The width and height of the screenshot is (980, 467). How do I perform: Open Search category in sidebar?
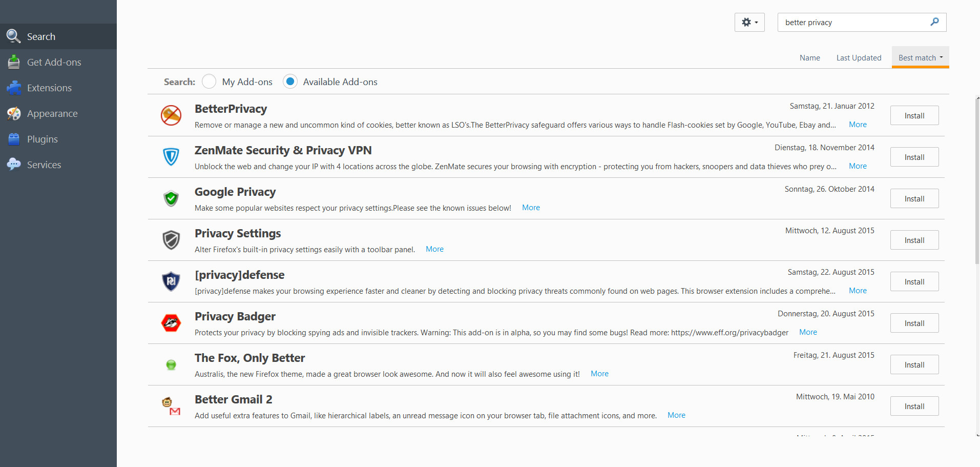coord(58,36)
